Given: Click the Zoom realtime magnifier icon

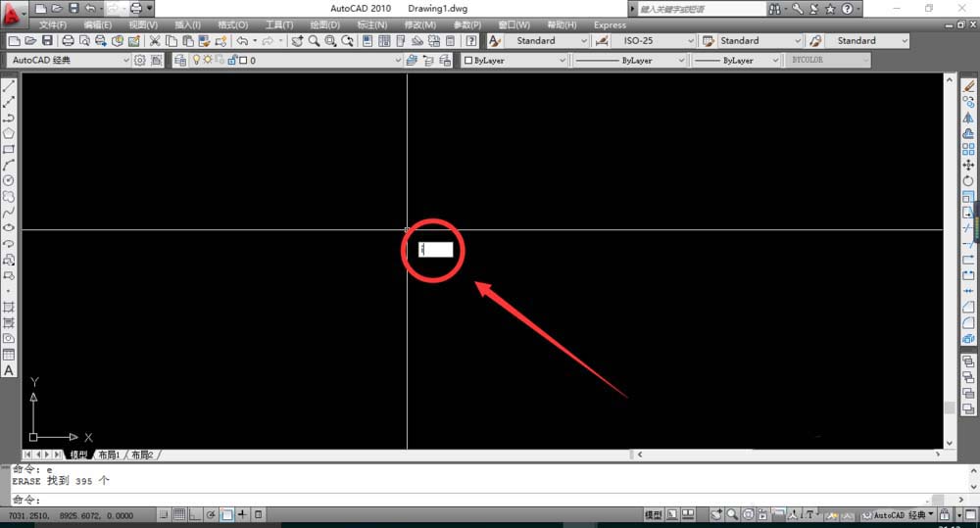Looking at the screenshot, I should pos(314,40).
